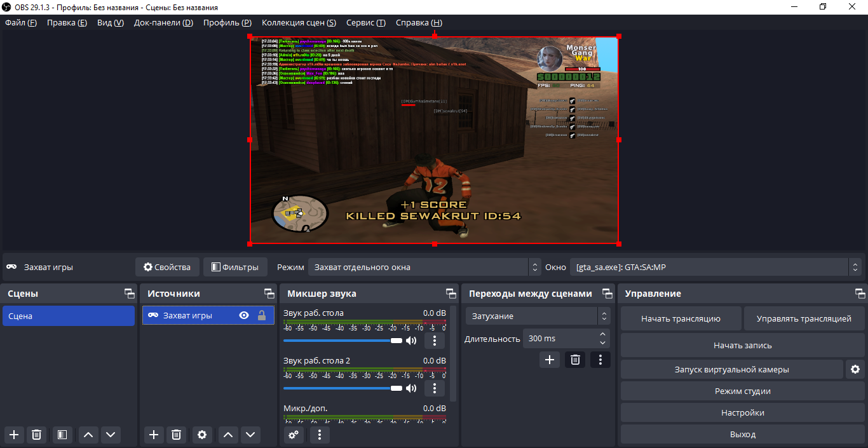Click Выход button

(743, 434)
